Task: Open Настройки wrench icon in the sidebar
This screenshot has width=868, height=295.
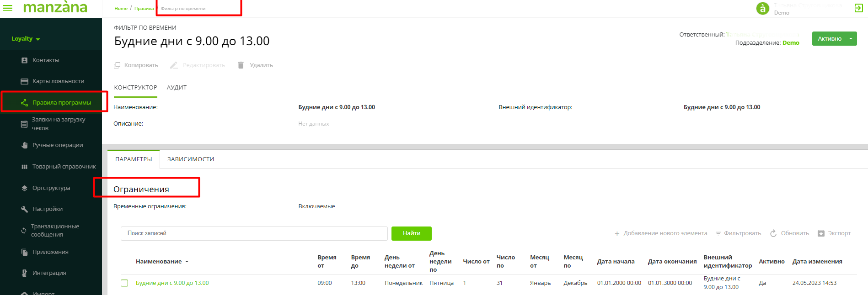Action: (25, 209)
